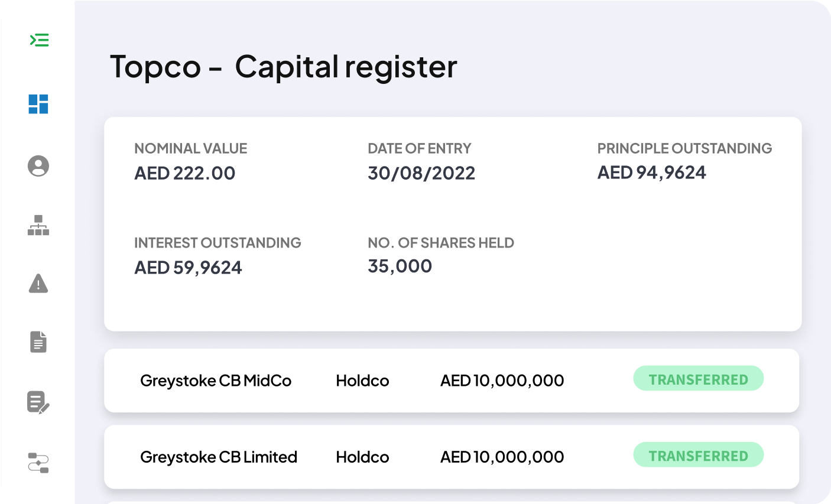The image size is (831, 504).
Task: Click the Topco - Capital register heading
Action: [x=284, y=66]
